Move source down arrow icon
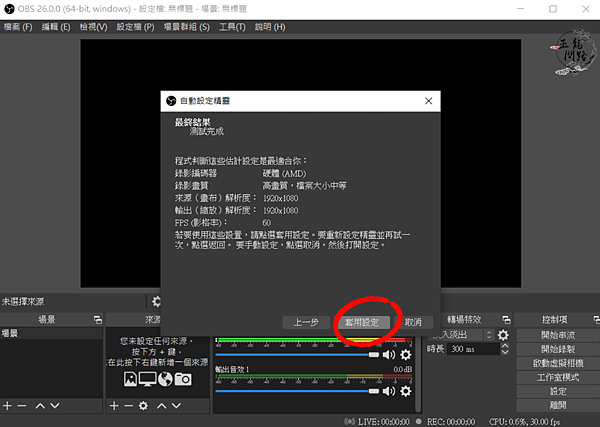 pos(176,406)
